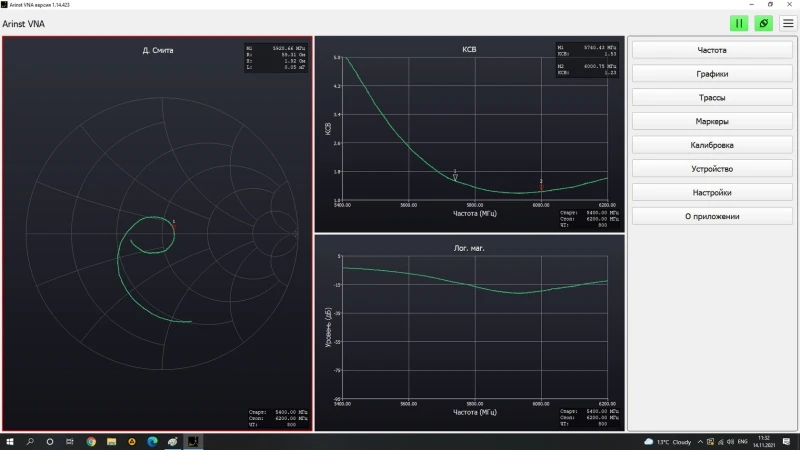Open the weather widget showing 13°C Cloudy
The image size is (800, 450).
pos(668,442)
